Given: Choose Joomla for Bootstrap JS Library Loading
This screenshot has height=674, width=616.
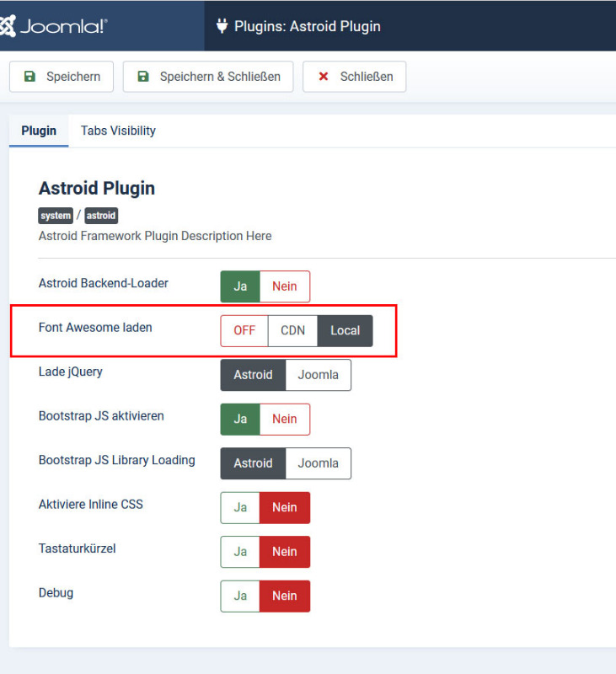Looking at the screenshot, I should pos(318,463).
